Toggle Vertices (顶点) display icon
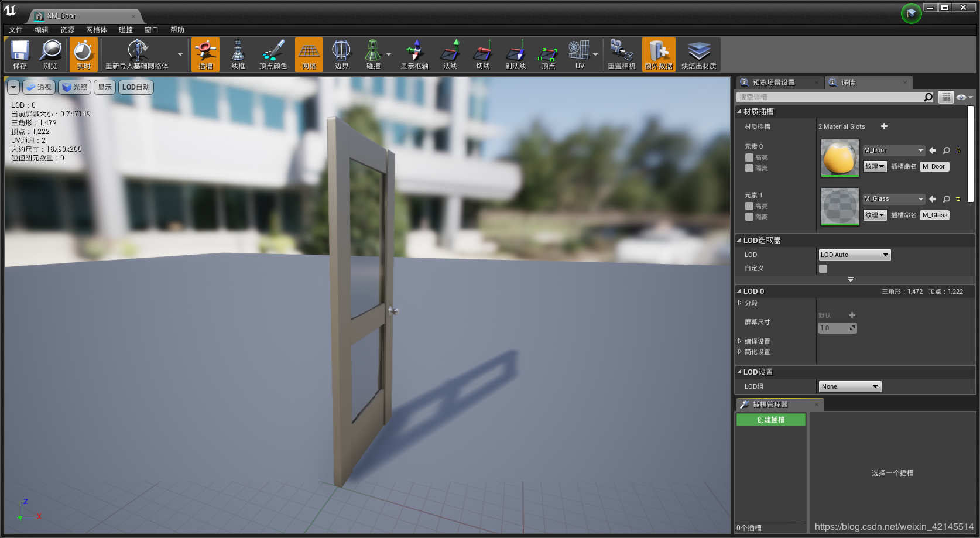The image size is (980, 538). tap(549, 55)
